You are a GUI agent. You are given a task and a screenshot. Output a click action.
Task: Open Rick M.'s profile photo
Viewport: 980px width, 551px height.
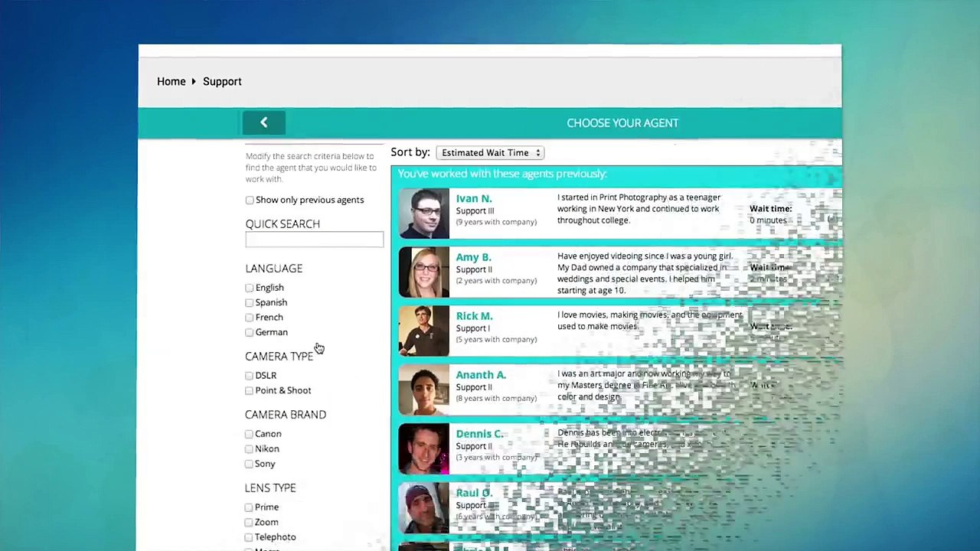point(424,331)
